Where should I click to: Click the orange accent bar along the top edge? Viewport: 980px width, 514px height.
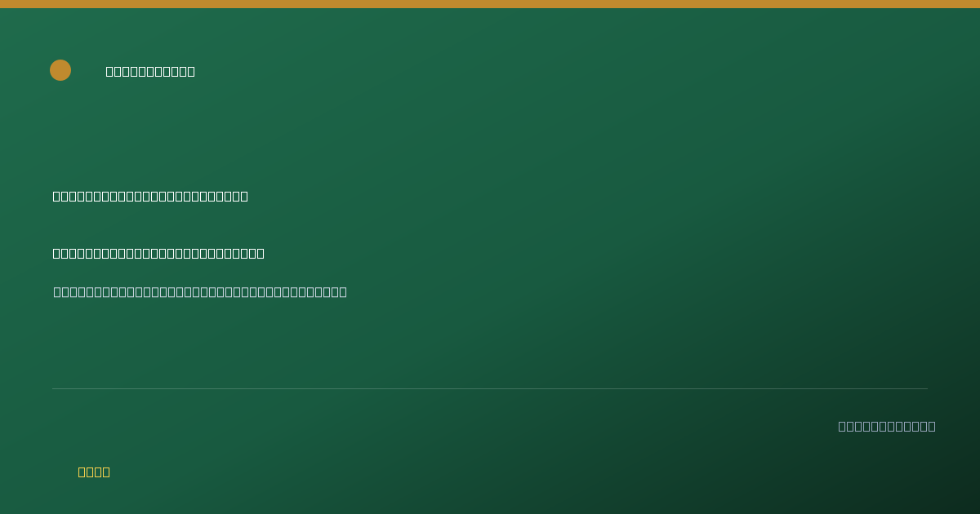[x=490, y=4]
